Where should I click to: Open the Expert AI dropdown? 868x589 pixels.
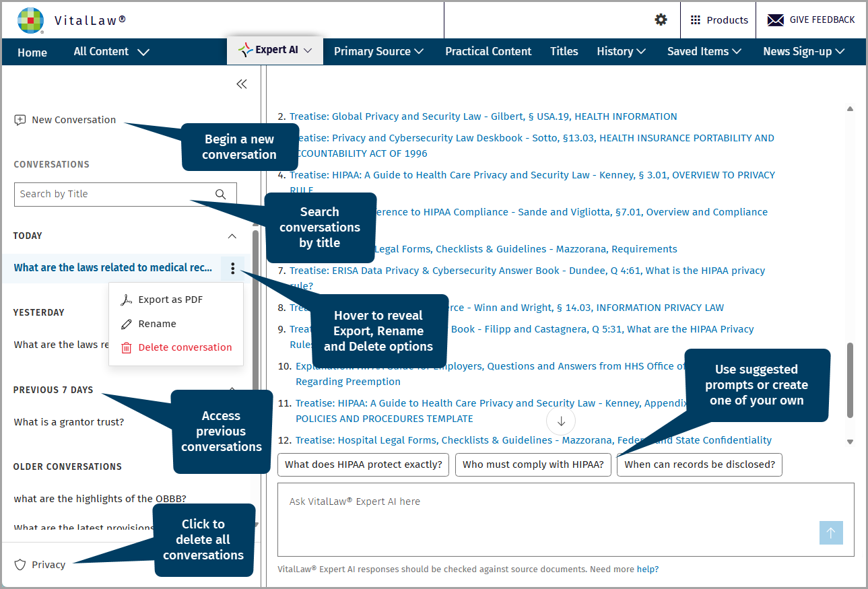(275, 50)
